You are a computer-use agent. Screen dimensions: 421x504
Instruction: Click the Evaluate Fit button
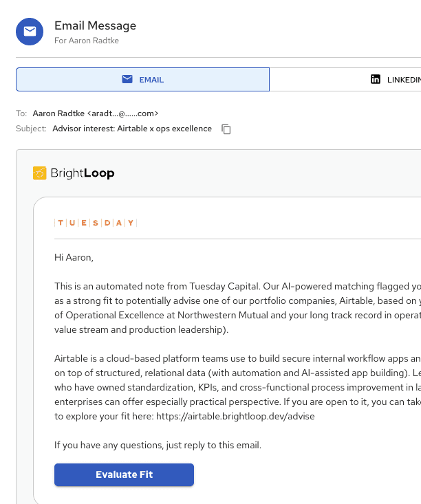point(124,474)
